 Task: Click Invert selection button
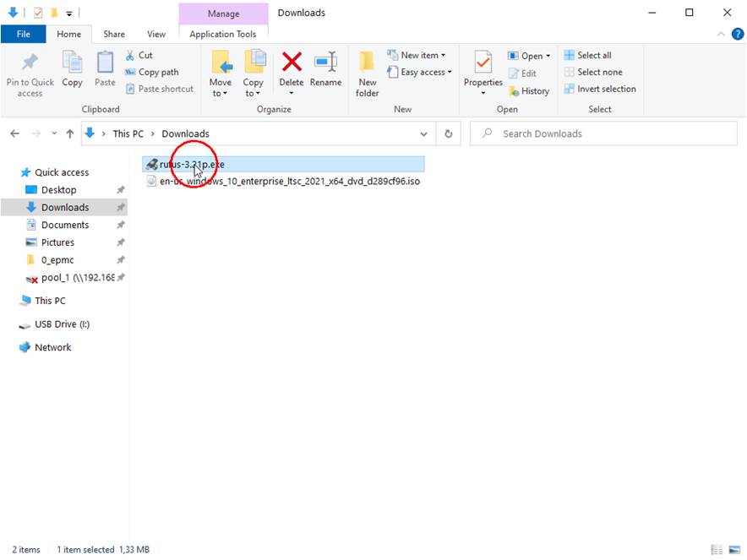(x=605, y=89)
